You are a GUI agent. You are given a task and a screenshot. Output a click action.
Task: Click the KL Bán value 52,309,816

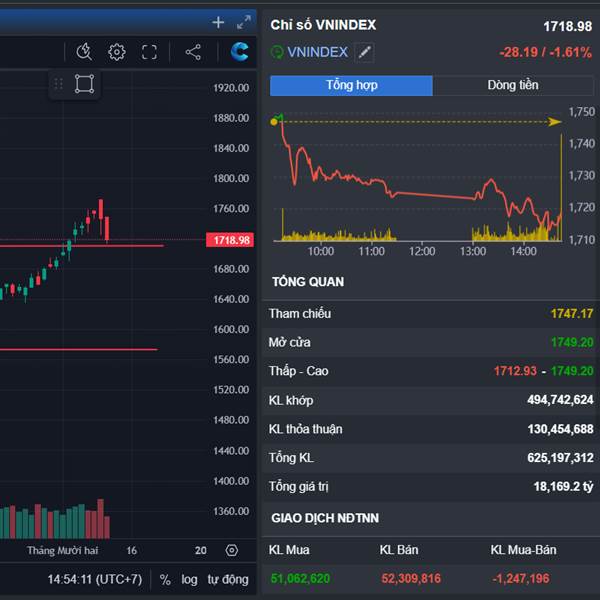click(411, 579)
